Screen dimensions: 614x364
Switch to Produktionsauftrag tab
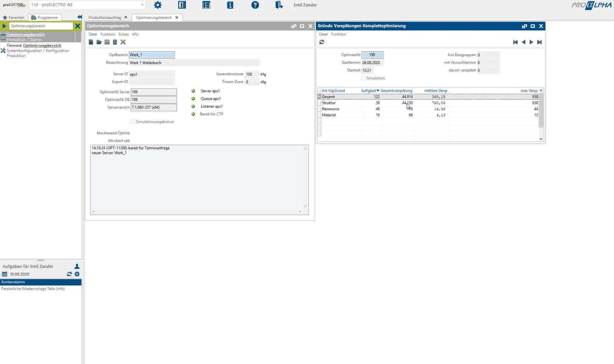tap(105, 17)
